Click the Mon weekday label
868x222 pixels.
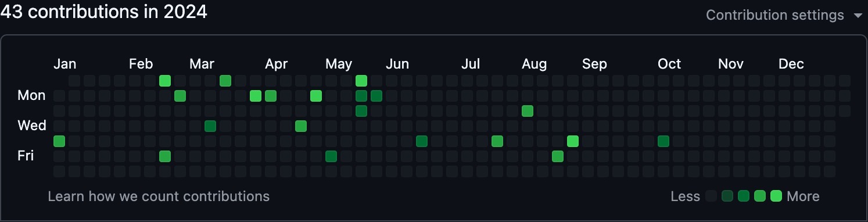click(x=32, y=95)
